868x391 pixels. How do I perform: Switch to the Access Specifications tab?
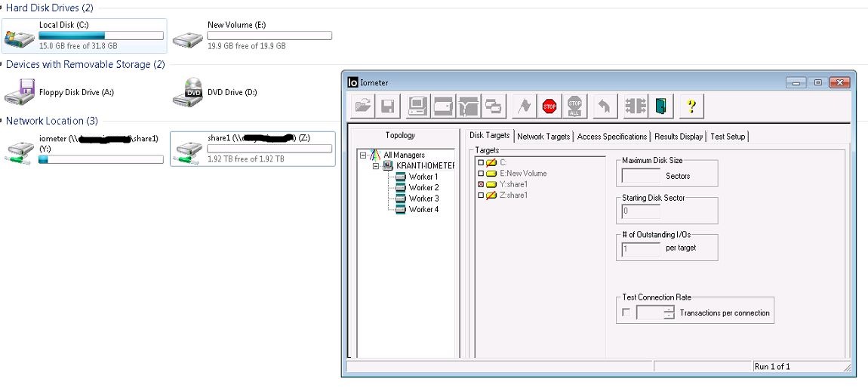point(611,136)
